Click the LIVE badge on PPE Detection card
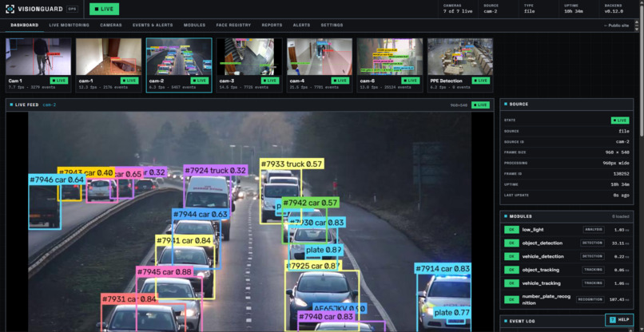This screenshot has width=644, height=332. [x=480, y=81]
